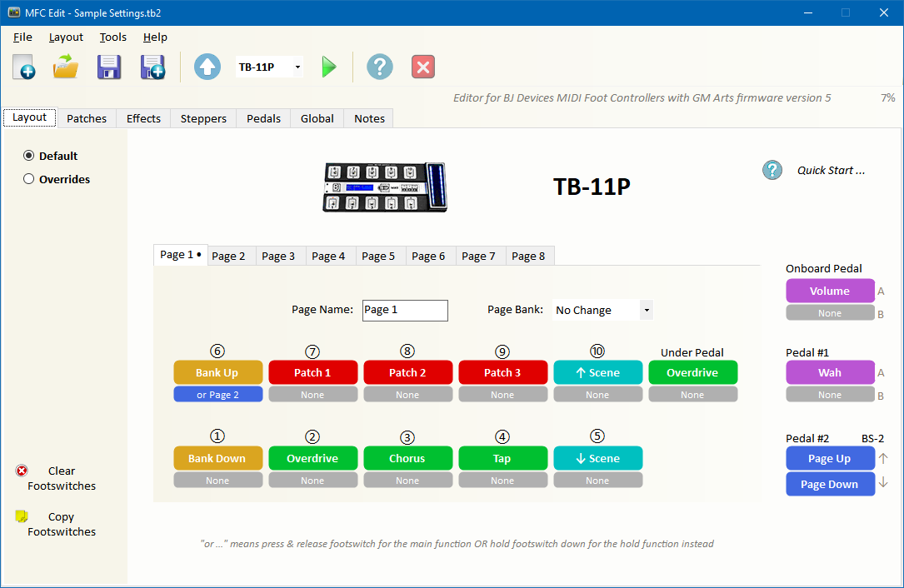The height and width of the screenshot is (588, 904).
Task: Click the Pedal #2 up arrow icon
Action: pos(883,458)
